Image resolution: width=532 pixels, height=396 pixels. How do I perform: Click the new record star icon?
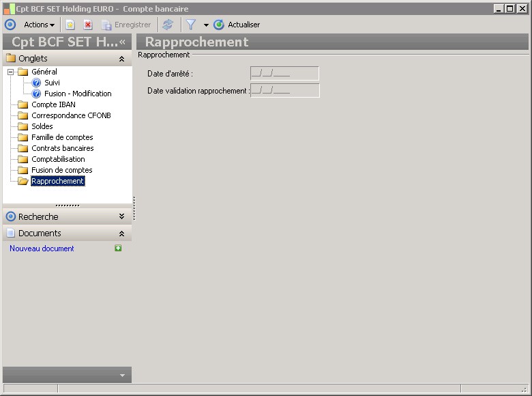click(x=70, y=25)
